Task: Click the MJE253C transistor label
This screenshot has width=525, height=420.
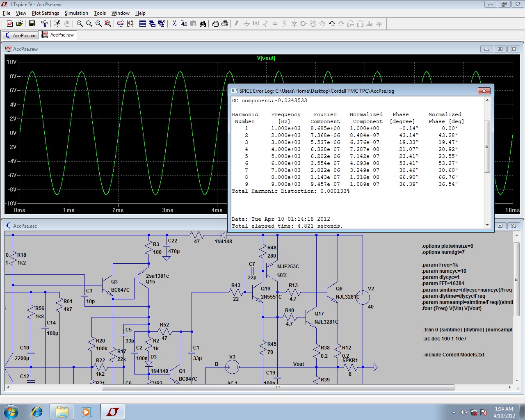Action: tap(288, 267)
